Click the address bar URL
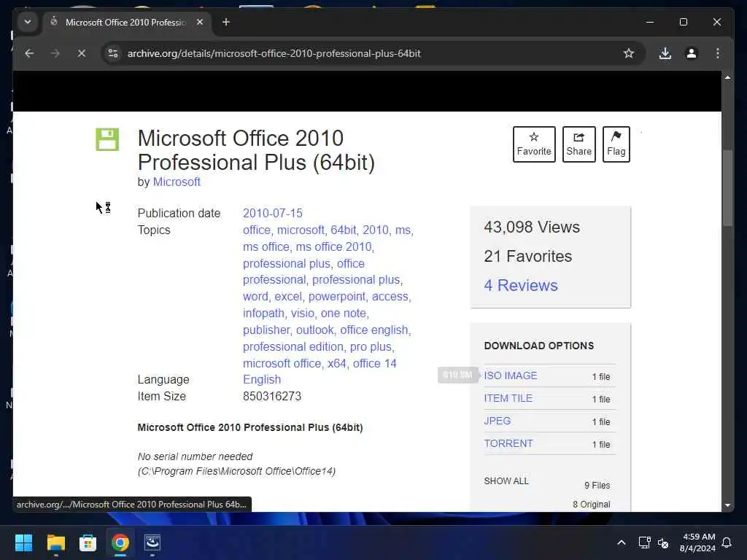 (x=274, y=53)
